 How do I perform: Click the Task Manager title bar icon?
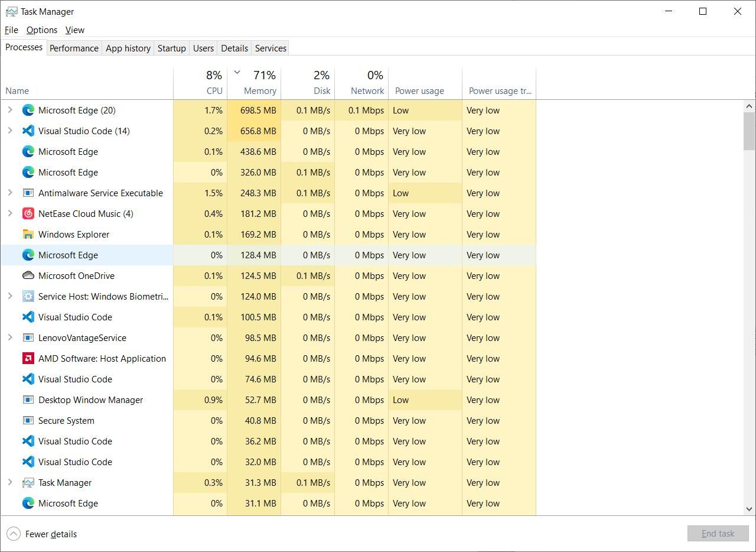(11, 11)
